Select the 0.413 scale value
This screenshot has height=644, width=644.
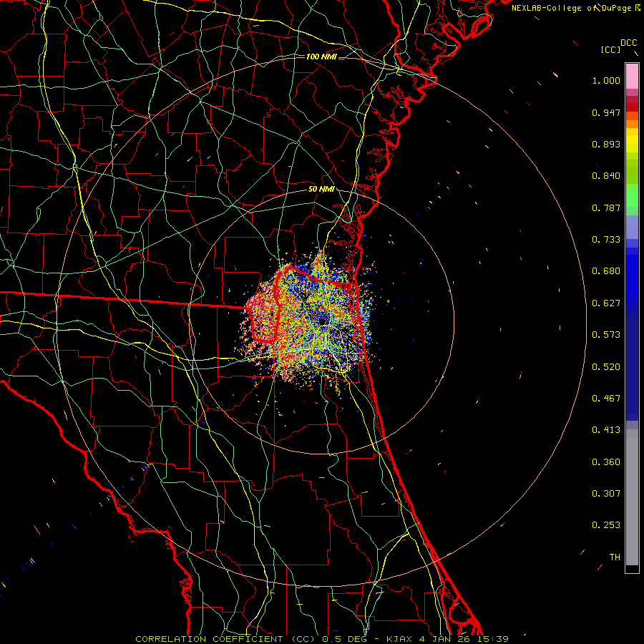[606, 430]
